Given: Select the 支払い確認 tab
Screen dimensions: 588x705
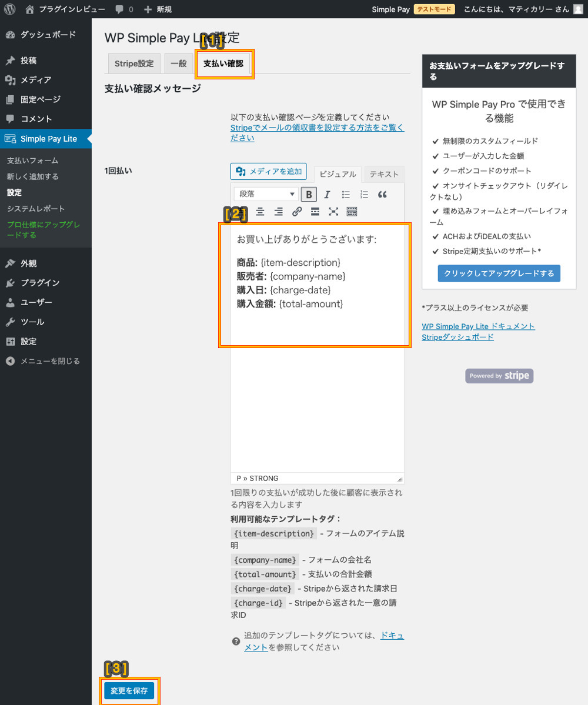Looking at the screenshot, I should click(x=223, y=64).
